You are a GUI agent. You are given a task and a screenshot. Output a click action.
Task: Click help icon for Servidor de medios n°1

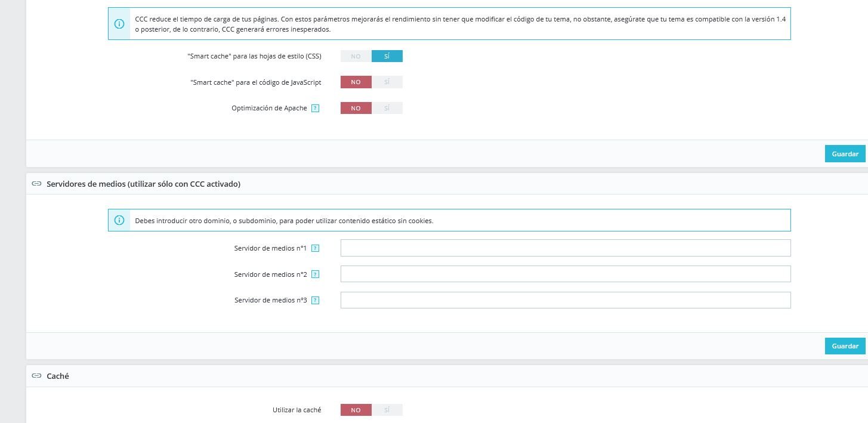click(316, 248)
